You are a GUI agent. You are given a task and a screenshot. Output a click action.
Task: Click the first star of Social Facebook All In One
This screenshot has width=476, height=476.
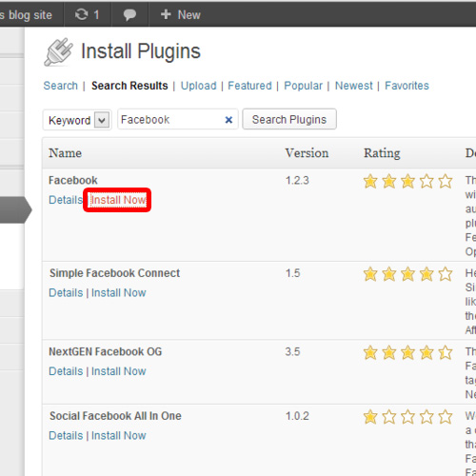370,417
